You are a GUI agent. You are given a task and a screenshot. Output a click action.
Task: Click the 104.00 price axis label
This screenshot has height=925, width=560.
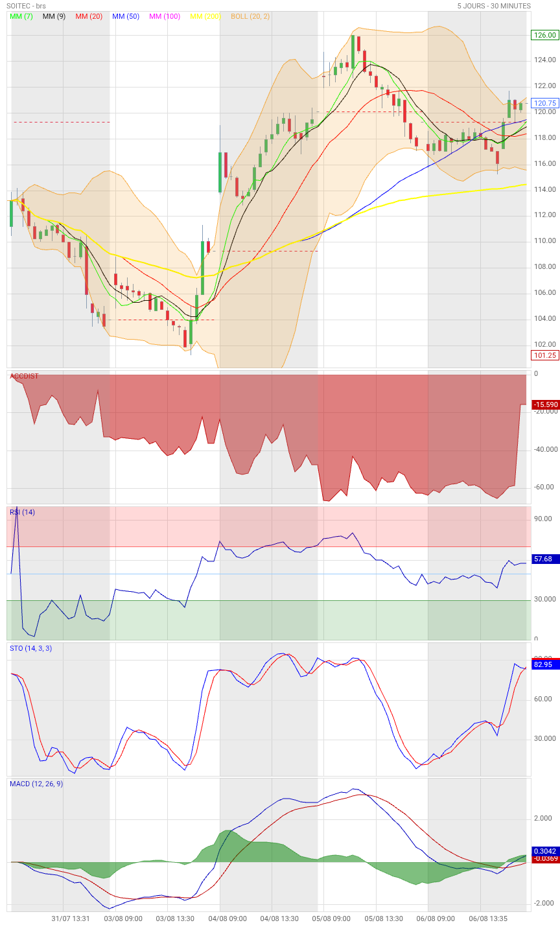(545, 318)
